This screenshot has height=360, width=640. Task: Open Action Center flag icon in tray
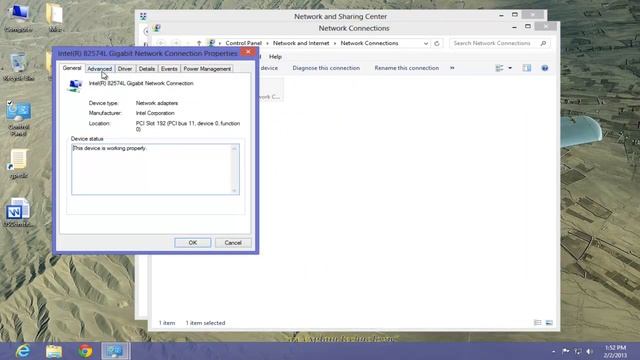point(566,351)
